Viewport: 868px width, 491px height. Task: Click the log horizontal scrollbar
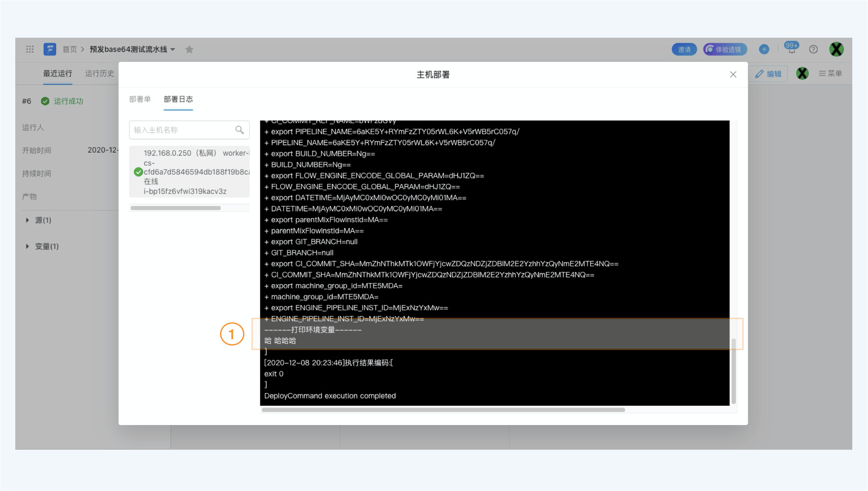(443, 410)
